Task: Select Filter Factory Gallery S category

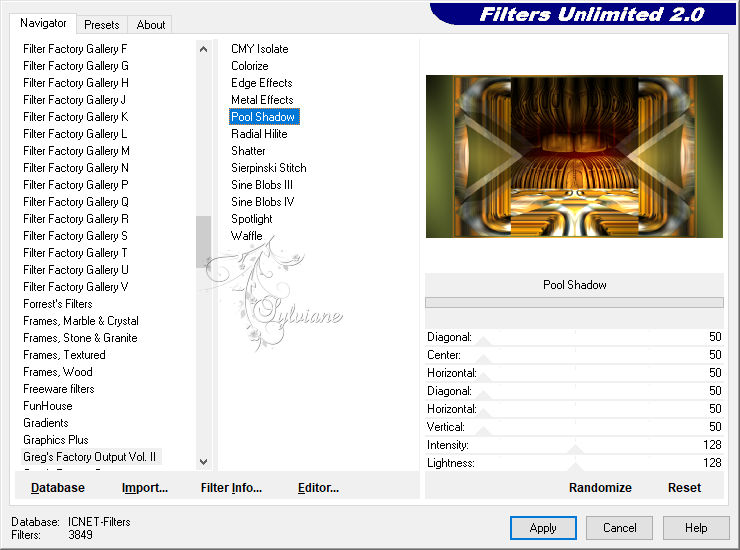Action: point(76,236)
